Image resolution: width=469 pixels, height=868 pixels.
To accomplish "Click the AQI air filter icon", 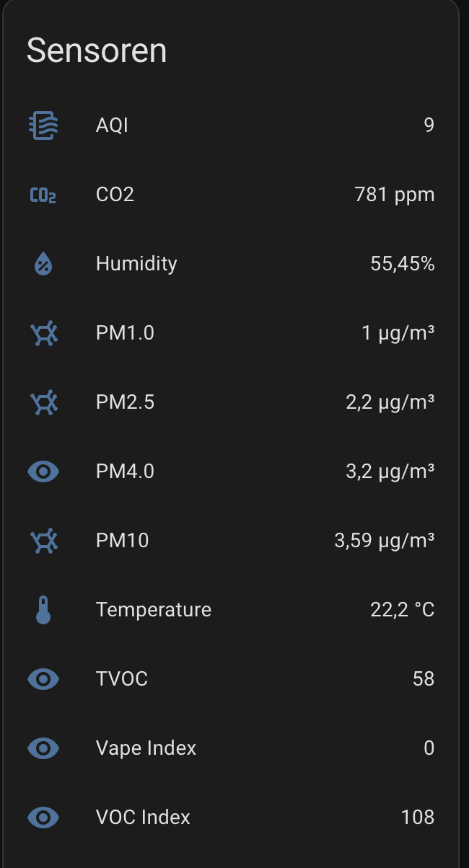I will (43, 125).
